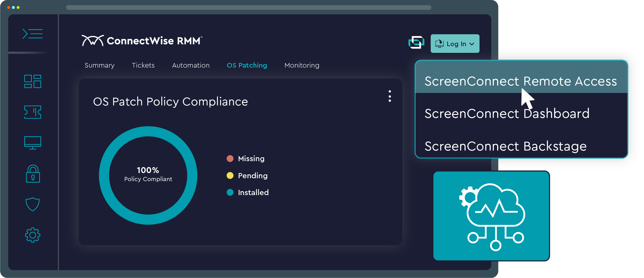The height and width of the screenshot is (278, 644).
Task: Click the lock security icon
Action: [x=33, y=174]
